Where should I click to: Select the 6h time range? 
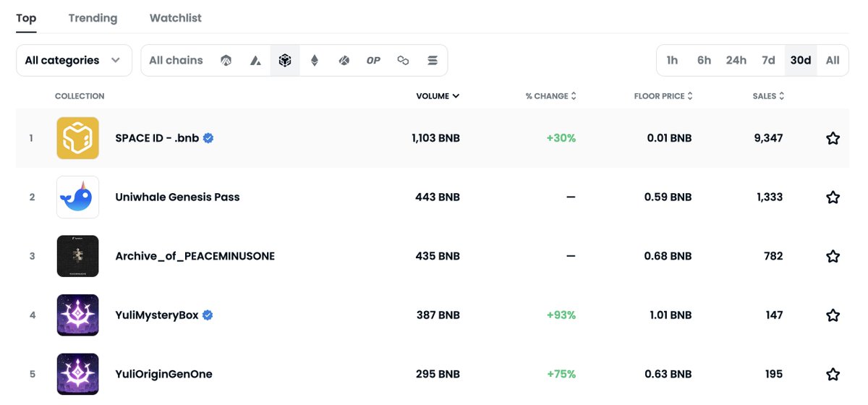point(704,61)
